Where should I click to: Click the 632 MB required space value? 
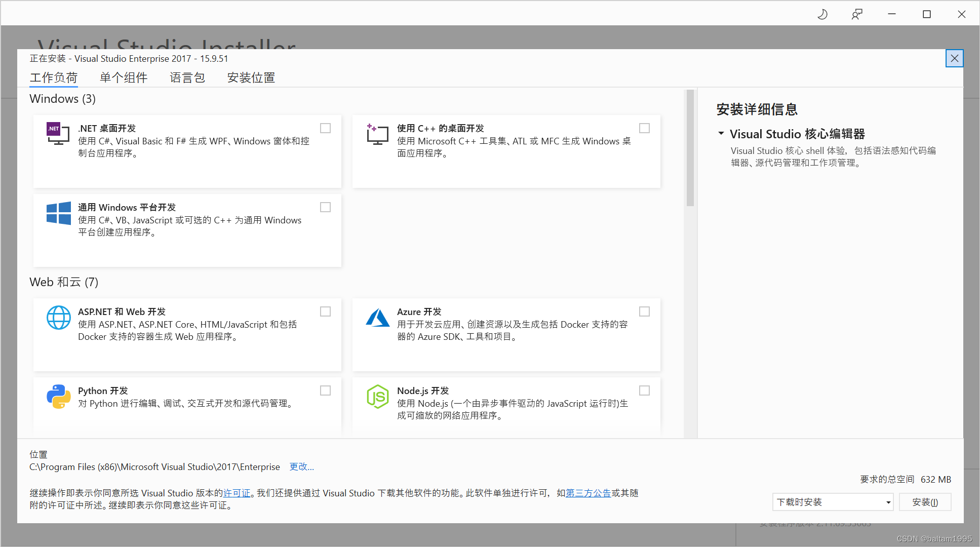pyautogui.click(x=936, y=479)
